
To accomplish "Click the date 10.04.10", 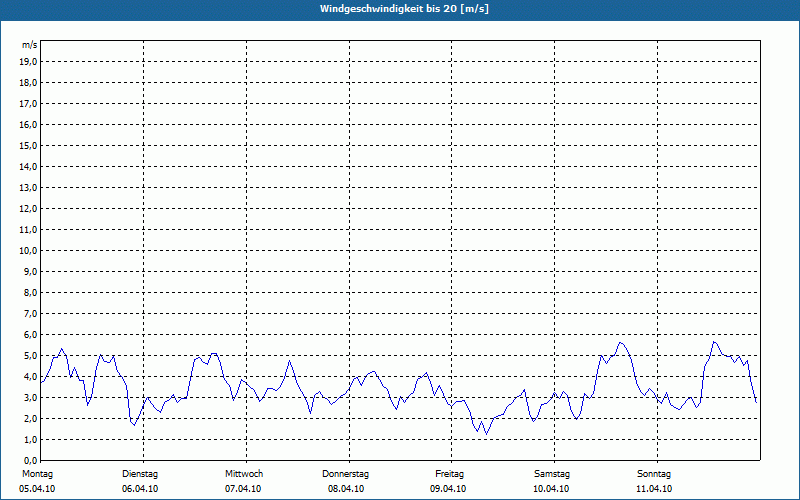I will tap(551, 489).
